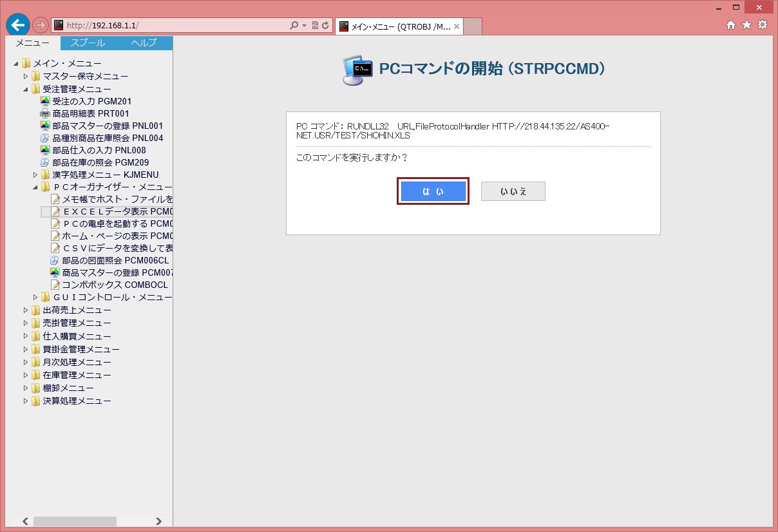Click the favorites star icon

coord(746,25)
